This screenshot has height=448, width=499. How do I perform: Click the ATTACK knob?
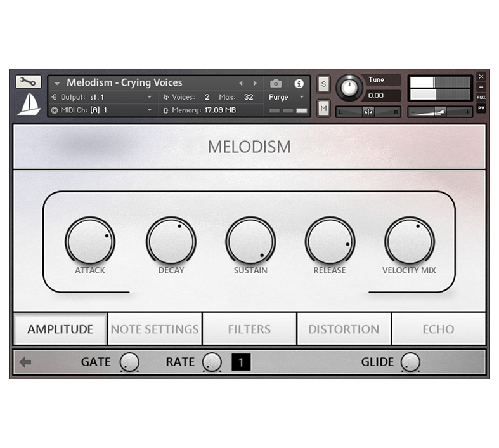(x=90, y=241)
